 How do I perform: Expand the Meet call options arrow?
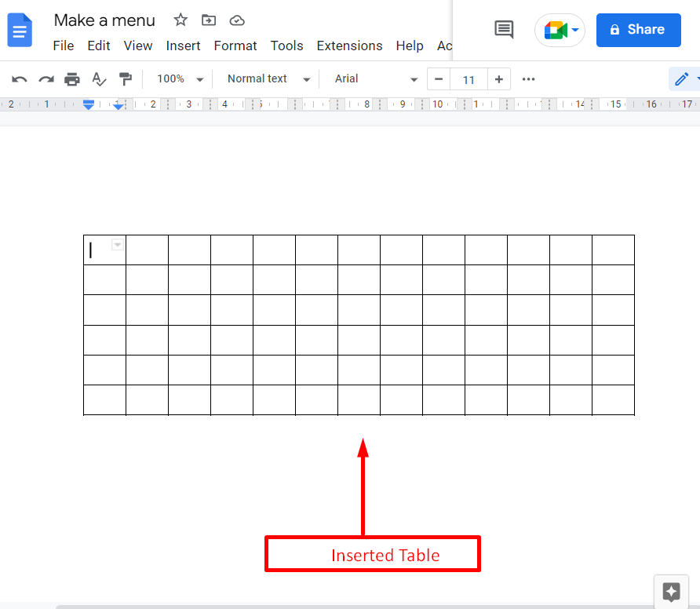pyautogui.click(x=575, y=30)
